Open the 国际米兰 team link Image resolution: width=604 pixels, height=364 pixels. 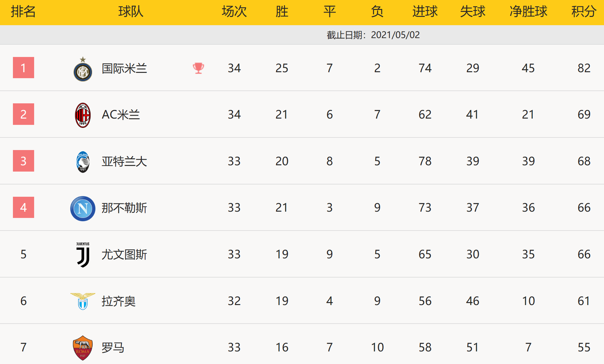coord(124,68)
